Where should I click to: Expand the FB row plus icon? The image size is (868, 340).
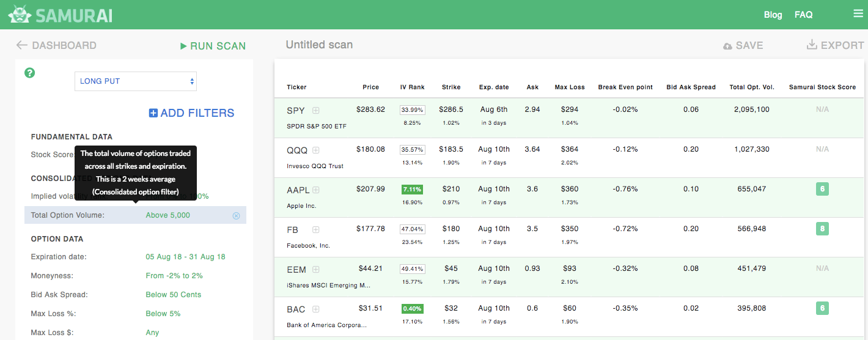coord(316,229)
